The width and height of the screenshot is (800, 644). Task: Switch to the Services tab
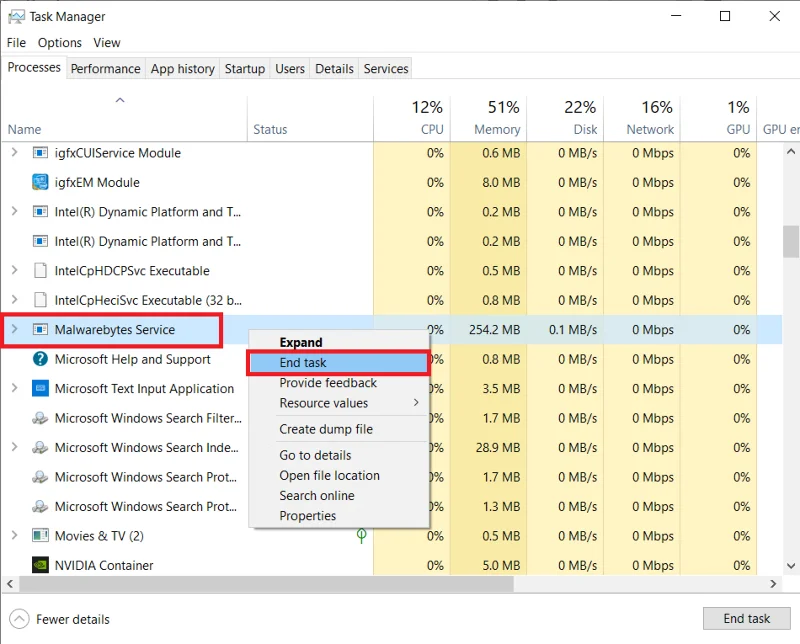[386, 68]
